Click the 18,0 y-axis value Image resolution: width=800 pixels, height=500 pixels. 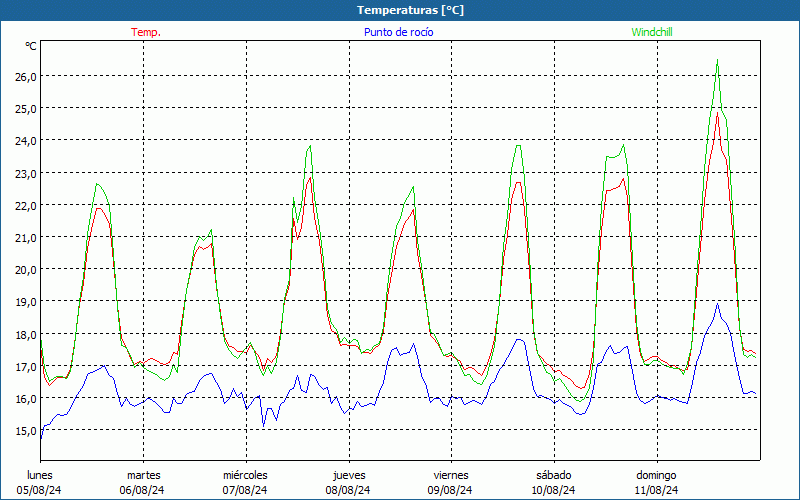coord(25,334)
